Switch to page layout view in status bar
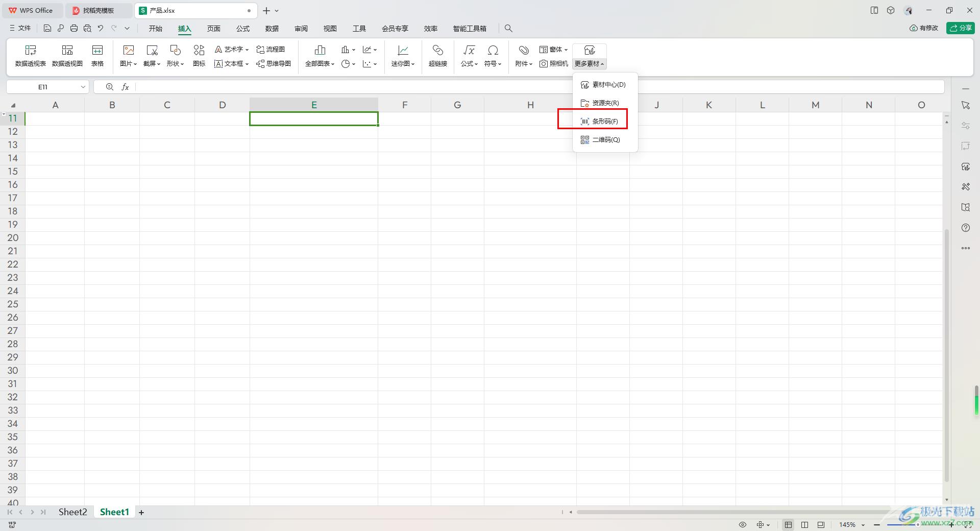This screenshot has width=980, height=531. 821,525
